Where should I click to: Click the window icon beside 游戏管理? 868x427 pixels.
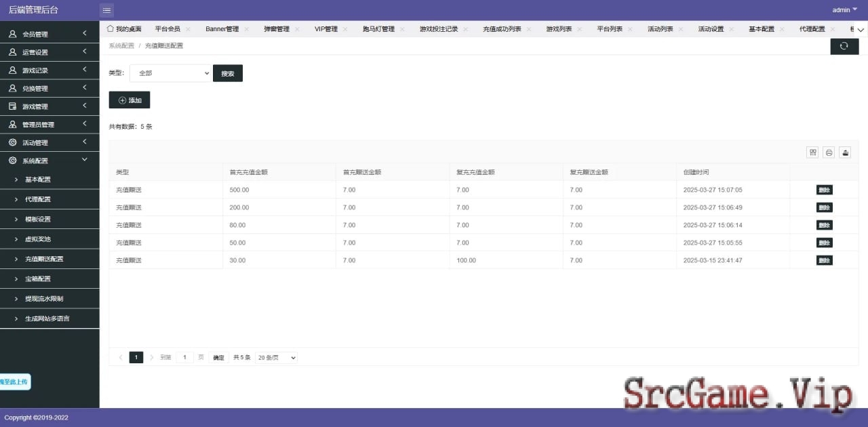12,106
